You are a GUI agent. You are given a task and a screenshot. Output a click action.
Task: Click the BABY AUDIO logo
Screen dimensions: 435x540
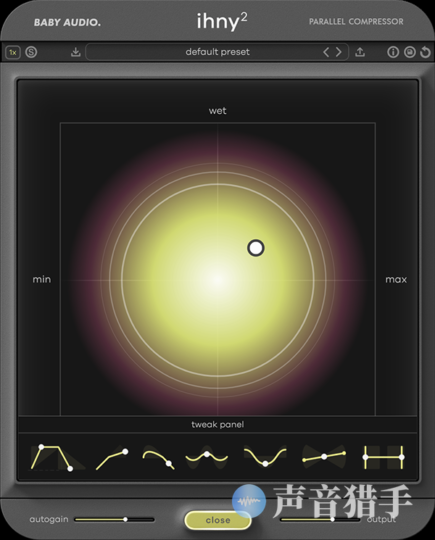[x=67, y=22]
